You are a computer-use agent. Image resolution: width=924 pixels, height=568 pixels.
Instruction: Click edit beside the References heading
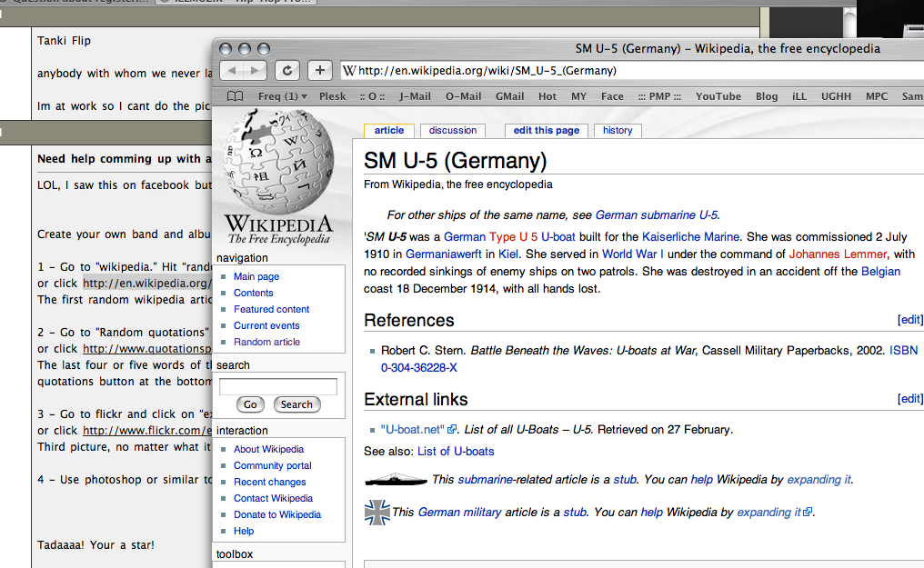(910, 320)
